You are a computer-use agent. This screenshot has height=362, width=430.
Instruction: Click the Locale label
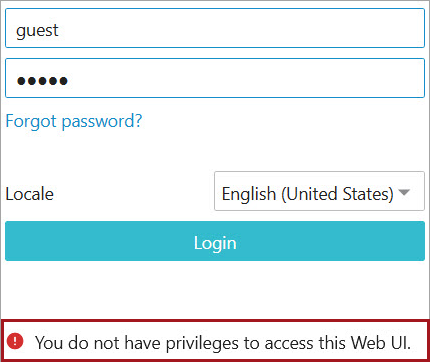(x=30, y=194)
